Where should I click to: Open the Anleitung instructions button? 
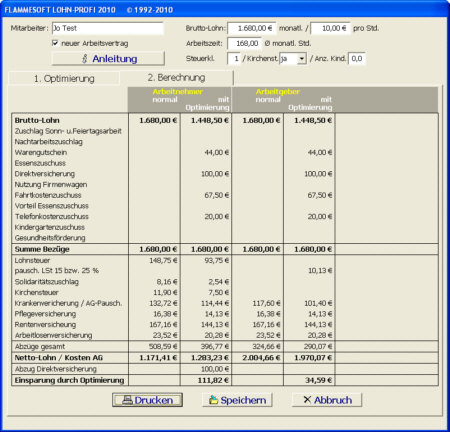pyautogui.click(x=108, y=59)
